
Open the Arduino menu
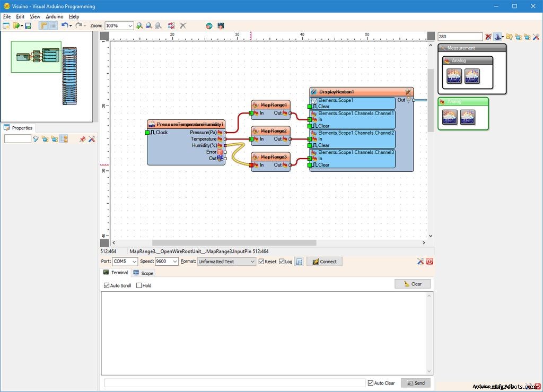click(54, 16)
